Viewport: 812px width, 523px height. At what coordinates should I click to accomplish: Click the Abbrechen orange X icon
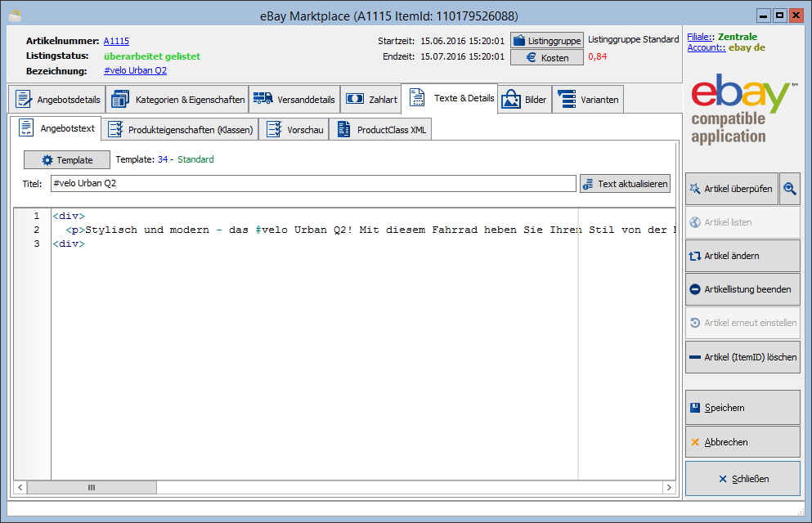click(x=695, y=442)
